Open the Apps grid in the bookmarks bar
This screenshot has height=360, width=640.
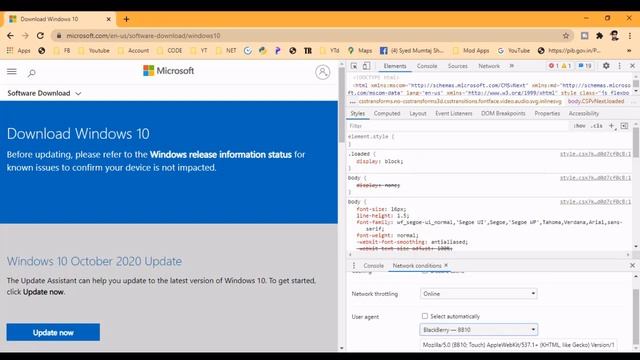click(18, 51)
